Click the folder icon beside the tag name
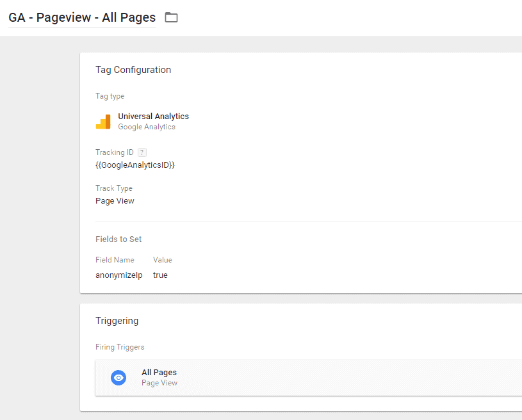522x420 pixels. point(171,17)
